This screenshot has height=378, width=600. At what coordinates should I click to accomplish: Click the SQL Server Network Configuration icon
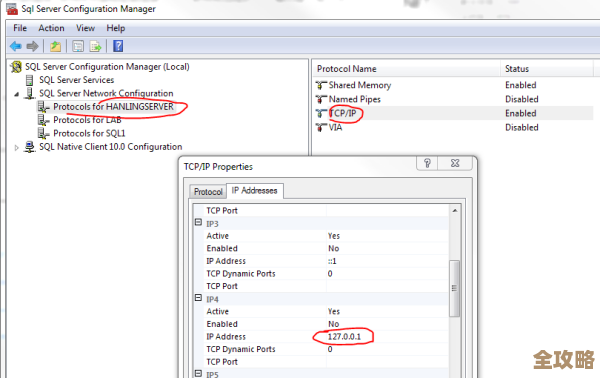[x=29, y=93]
